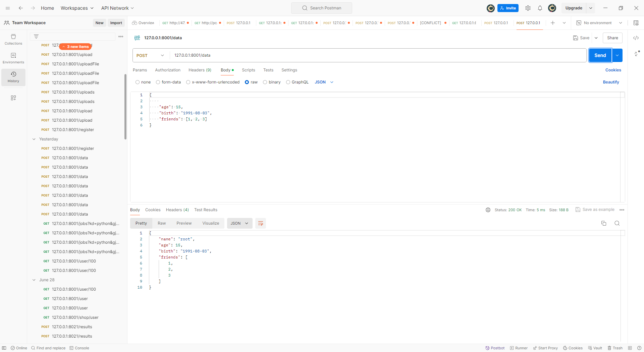Screen dimensions: 644x352
Task: Search within the response body
Action: (x=617, y=223)
